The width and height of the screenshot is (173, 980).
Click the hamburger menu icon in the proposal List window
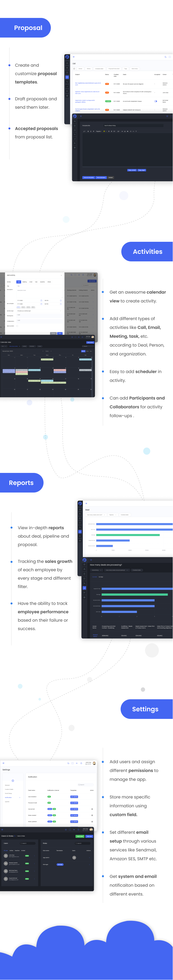[74, 57]
